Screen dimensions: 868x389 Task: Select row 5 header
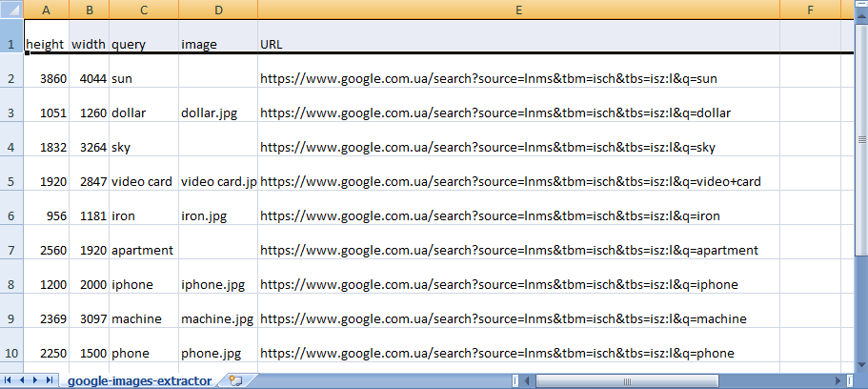pyautogui.click(x=11, y=174)
